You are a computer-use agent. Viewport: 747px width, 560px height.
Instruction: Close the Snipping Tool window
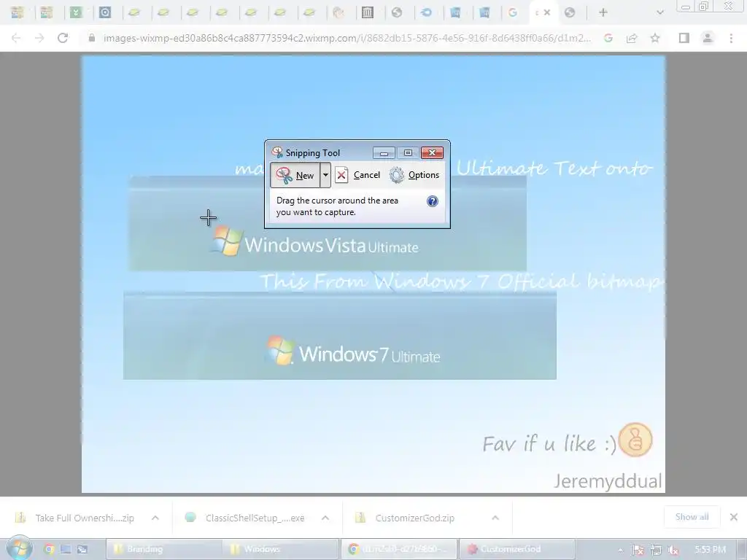click(x=432, y=153)
